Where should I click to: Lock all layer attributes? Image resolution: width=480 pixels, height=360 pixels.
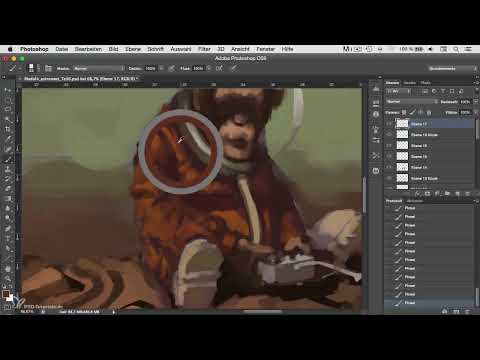[x=429, y=113]
